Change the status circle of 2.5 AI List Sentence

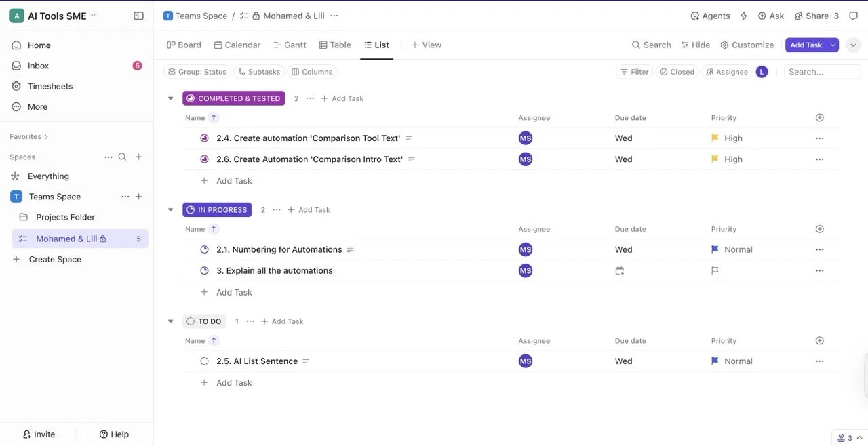[204, 361]
